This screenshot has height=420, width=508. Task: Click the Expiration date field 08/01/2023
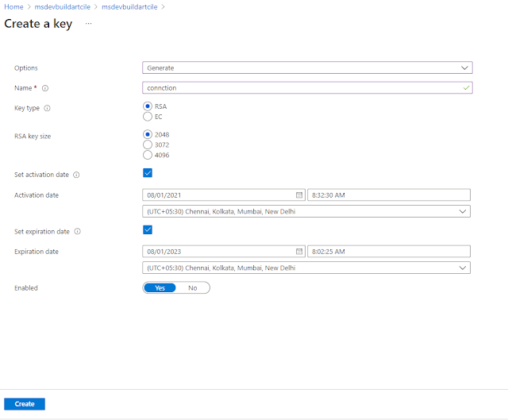[224, 252]
